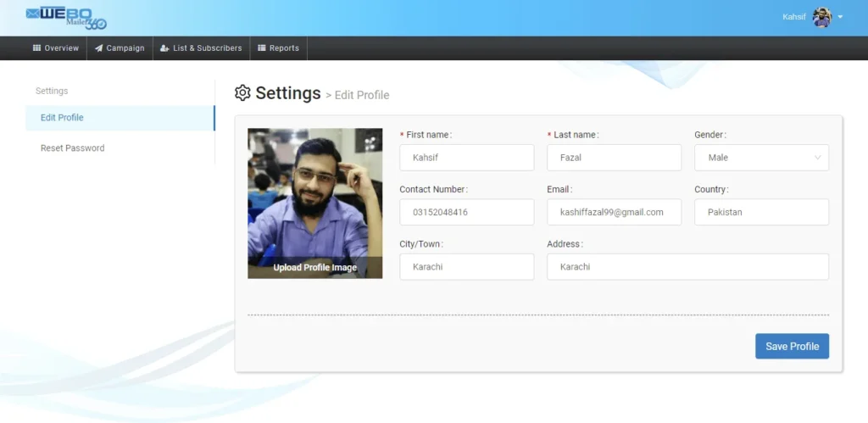Click the Settings gear icon in heading
Screen dimensions: 868x423
[242, 93]
